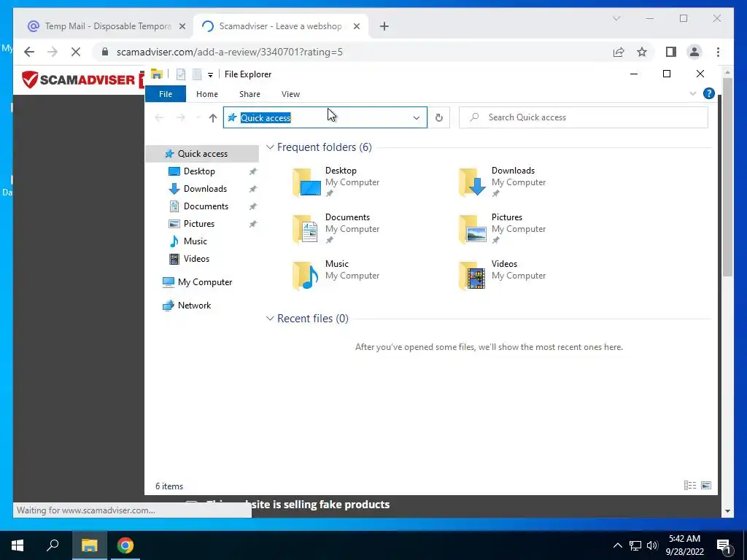The width and height of the screenshot is (747, 560).
Task: Stop loading the Chrome page
Action: point(76,52)
